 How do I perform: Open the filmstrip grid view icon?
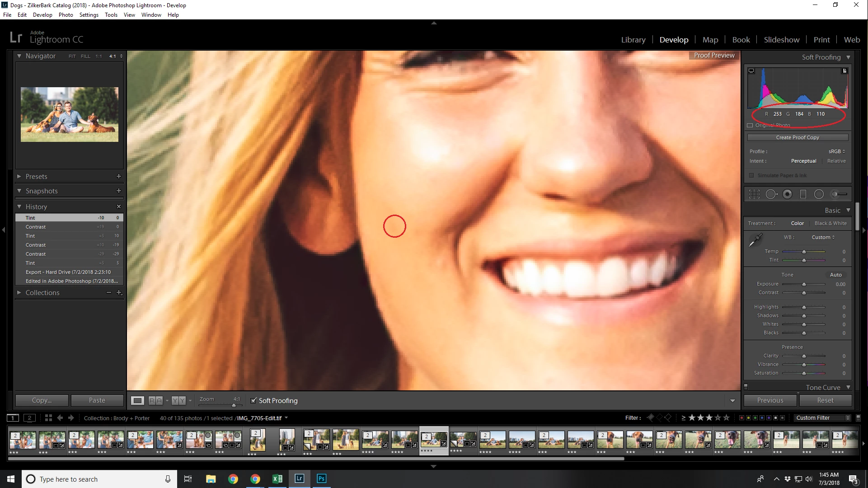(x=48, y=418)
